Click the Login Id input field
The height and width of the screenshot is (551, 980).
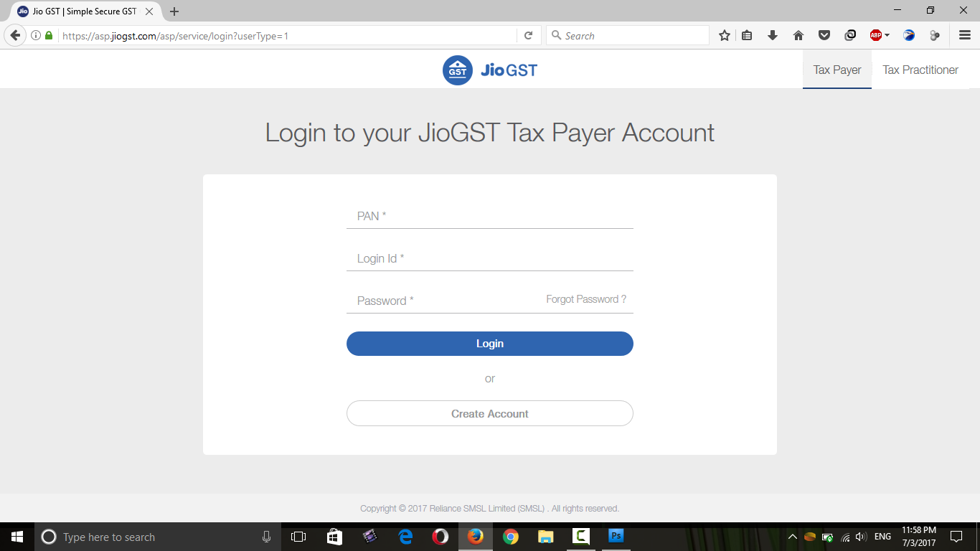(490, 258)
